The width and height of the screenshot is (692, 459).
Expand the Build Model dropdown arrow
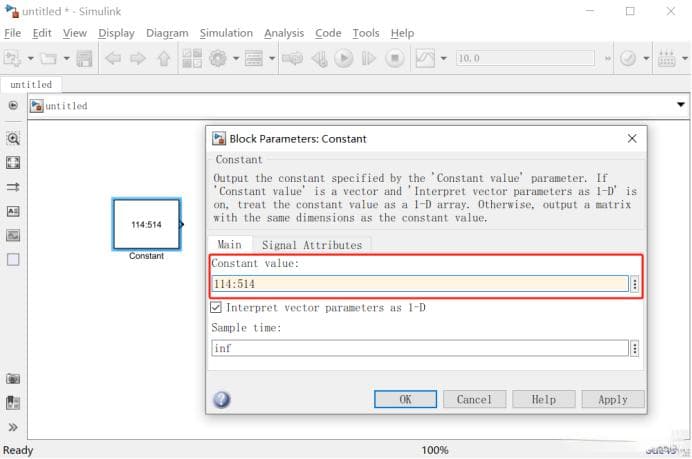(x=685, y=58)
